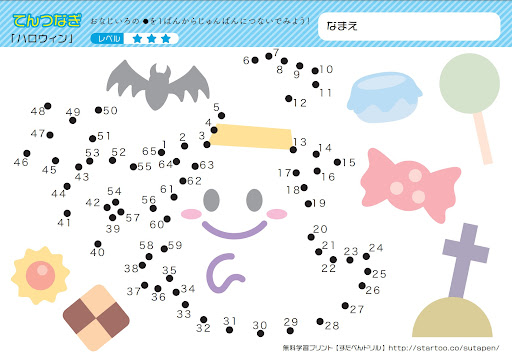Click the なまえ name input box
Screen dimensions: 512x363
click(409, 27)
